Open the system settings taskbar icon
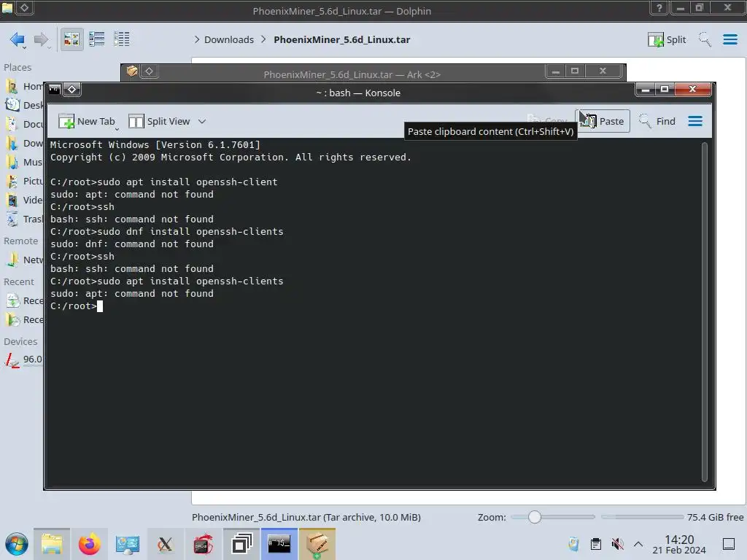Image resolution: width=747 pixels, height=560 pixels. 127,544
